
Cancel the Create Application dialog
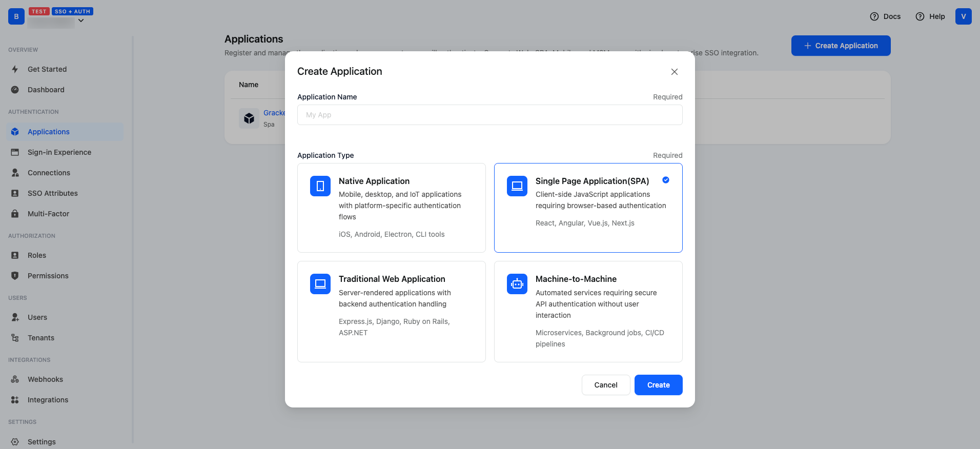(605, 385)
